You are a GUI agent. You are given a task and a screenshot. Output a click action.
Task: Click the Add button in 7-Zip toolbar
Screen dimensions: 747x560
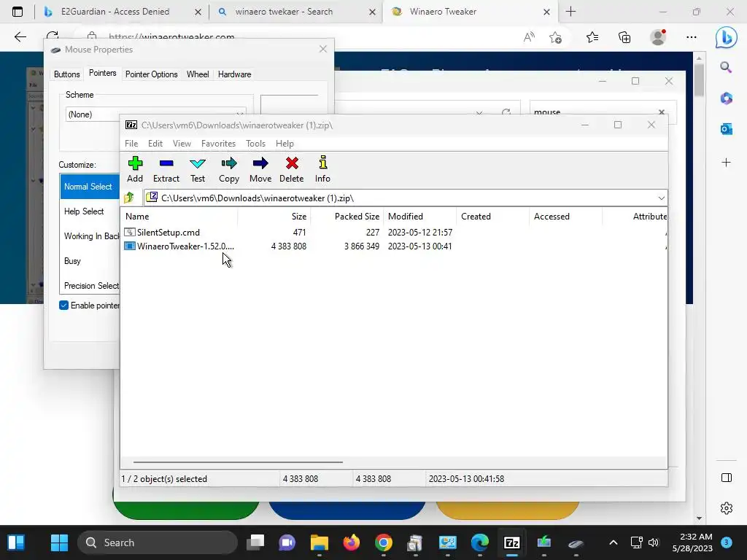click(135, 169)
